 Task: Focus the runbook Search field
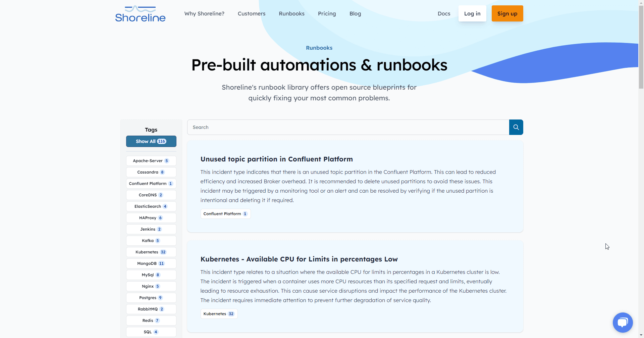(x=348, y=127)
